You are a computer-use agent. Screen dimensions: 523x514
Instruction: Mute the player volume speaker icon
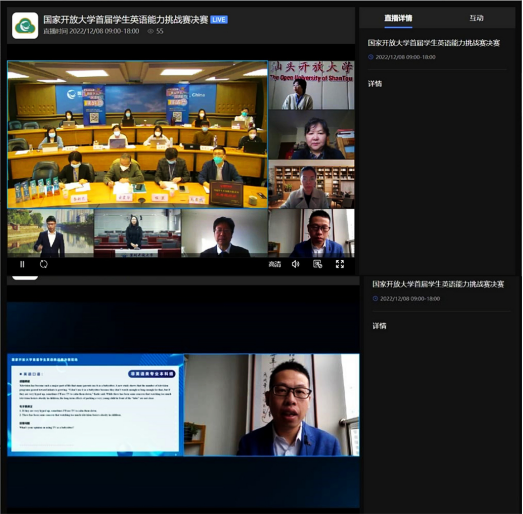296,264
